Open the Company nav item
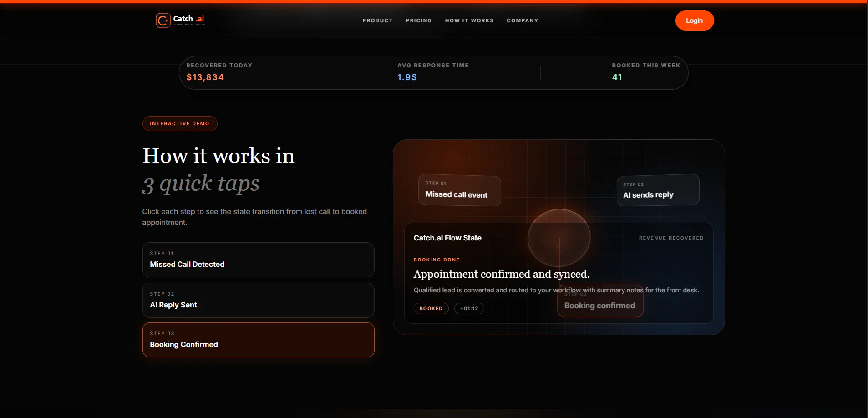868x418 pixels. pos(522,20)
